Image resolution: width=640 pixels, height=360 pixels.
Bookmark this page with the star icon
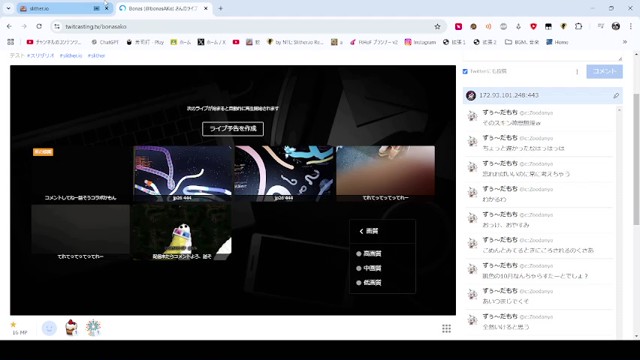coord(438,27)
